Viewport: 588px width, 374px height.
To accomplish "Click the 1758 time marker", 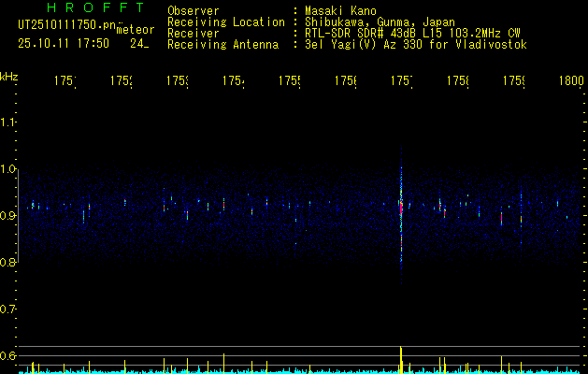I will point(458,80).
